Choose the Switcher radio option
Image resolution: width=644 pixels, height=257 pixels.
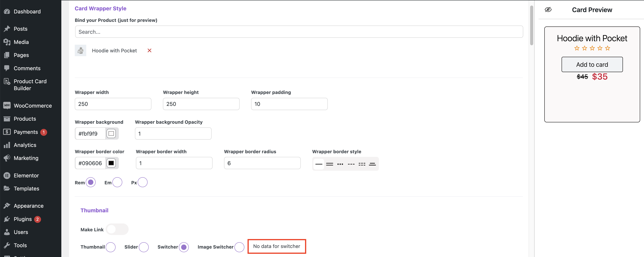point(184,247)
